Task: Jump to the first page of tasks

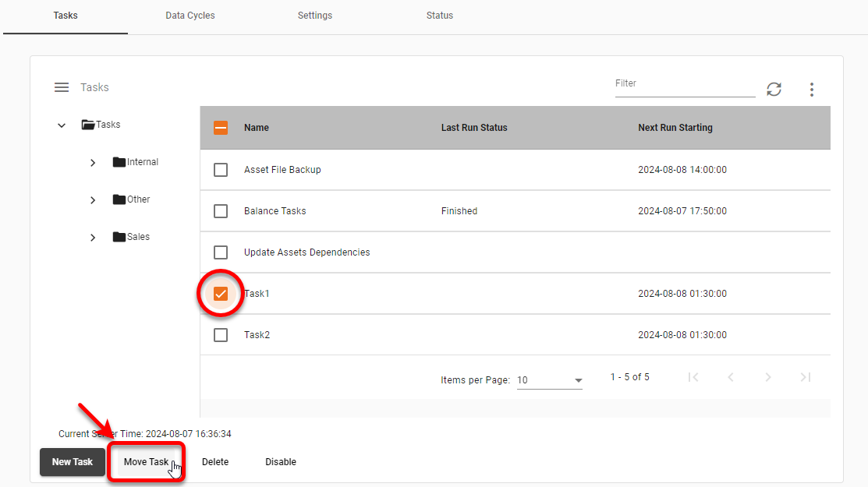Action: click(x=693, y=377)
